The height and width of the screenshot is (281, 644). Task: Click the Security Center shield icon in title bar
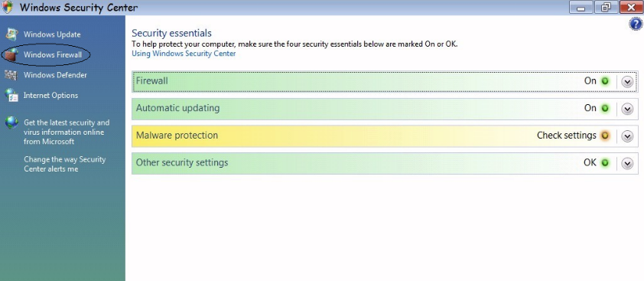tap(7, 7)
